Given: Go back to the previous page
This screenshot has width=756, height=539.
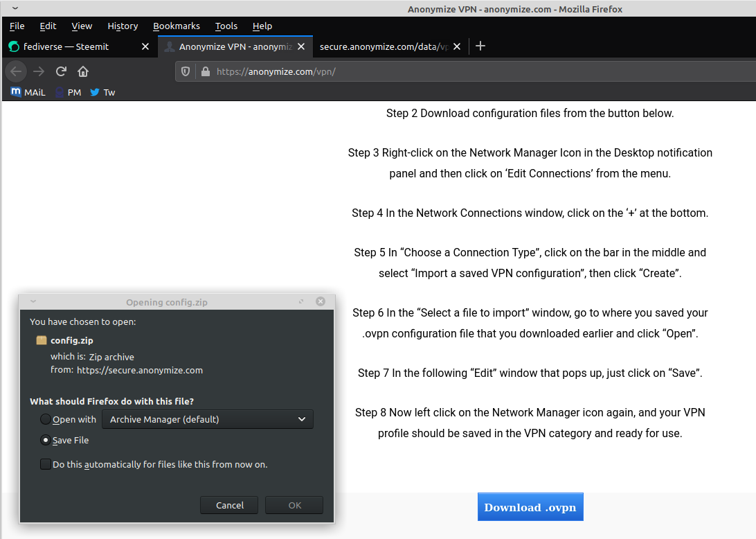Looking at the screenshot, I should coord(16,71).
